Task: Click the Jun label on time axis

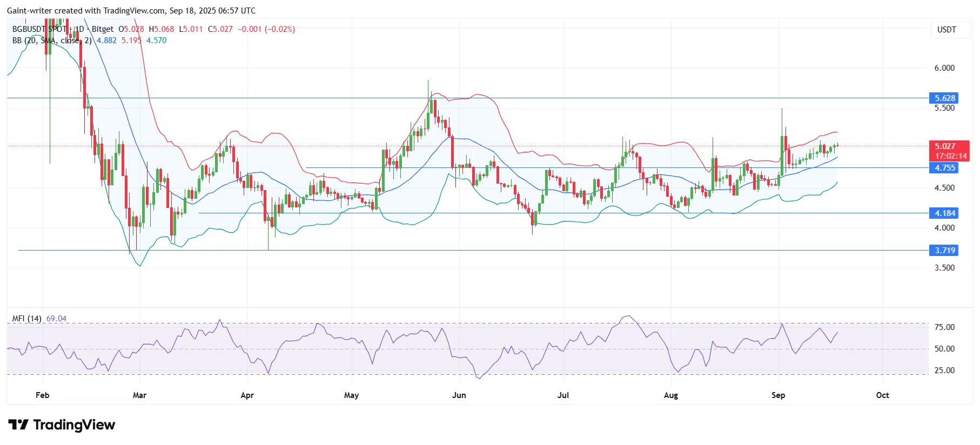Action: click(459, 395)
